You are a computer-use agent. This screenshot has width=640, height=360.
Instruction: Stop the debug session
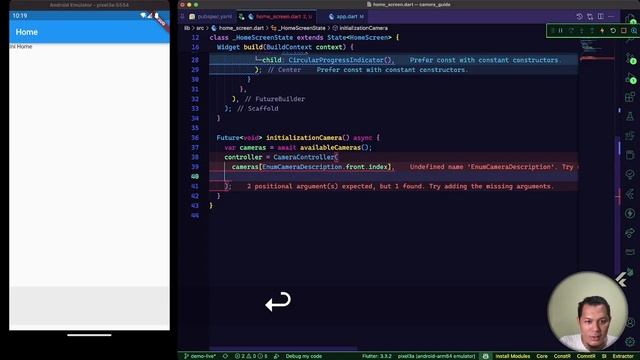624,31
